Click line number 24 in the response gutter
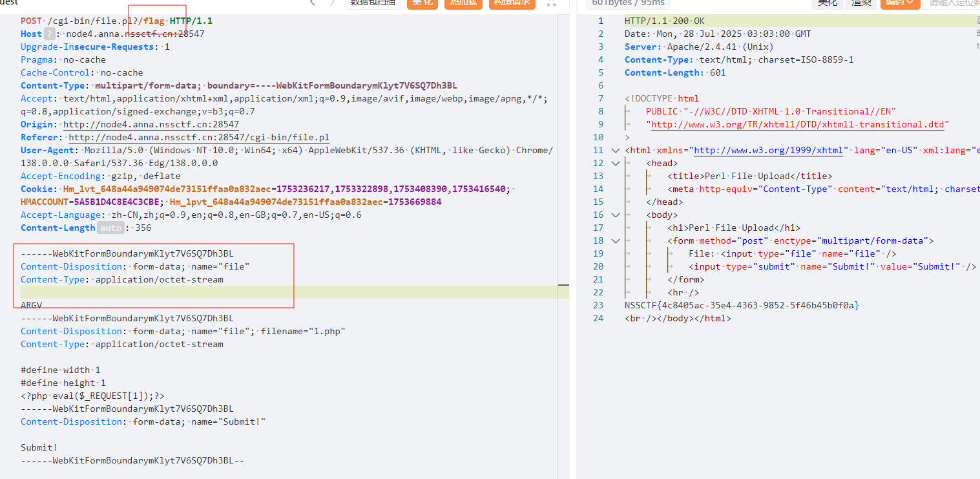980x479 pixels. click(598, 318)
